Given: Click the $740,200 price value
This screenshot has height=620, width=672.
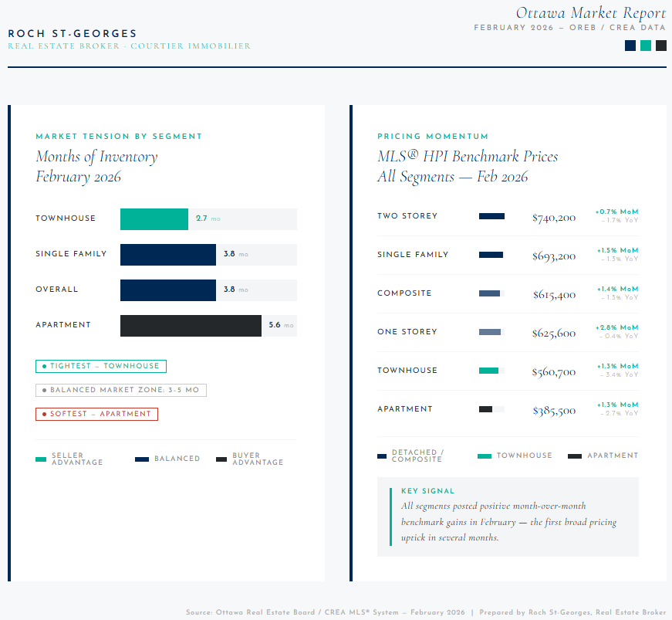Looking at the screenshot, I should [x=554, y=218].
